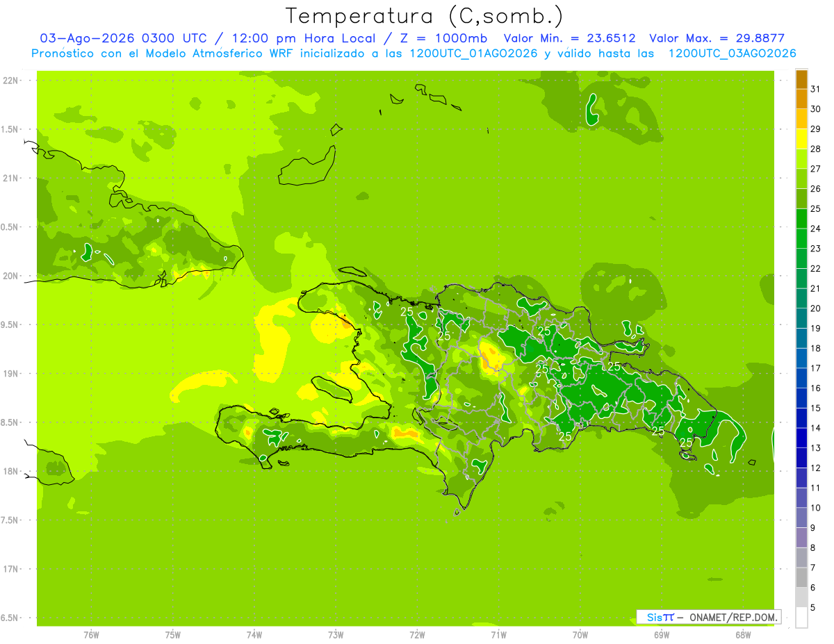Click the green legend band between 24 and 25

(x=801, y=219)
